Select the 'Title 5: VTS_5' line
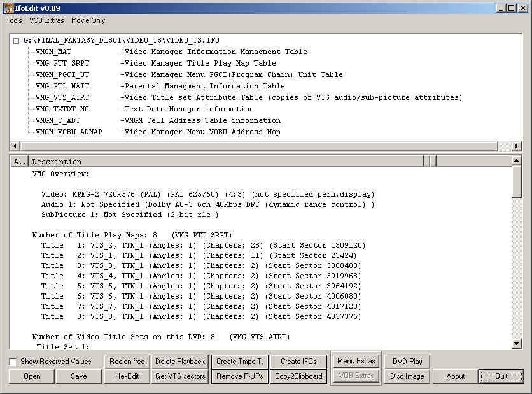 tap(201, 286)
